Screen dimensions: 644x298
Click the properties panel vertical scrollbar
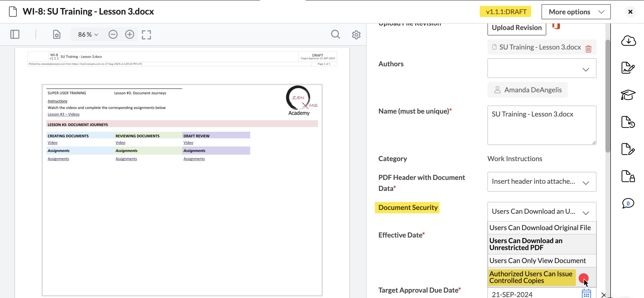(x=608, y=96)
